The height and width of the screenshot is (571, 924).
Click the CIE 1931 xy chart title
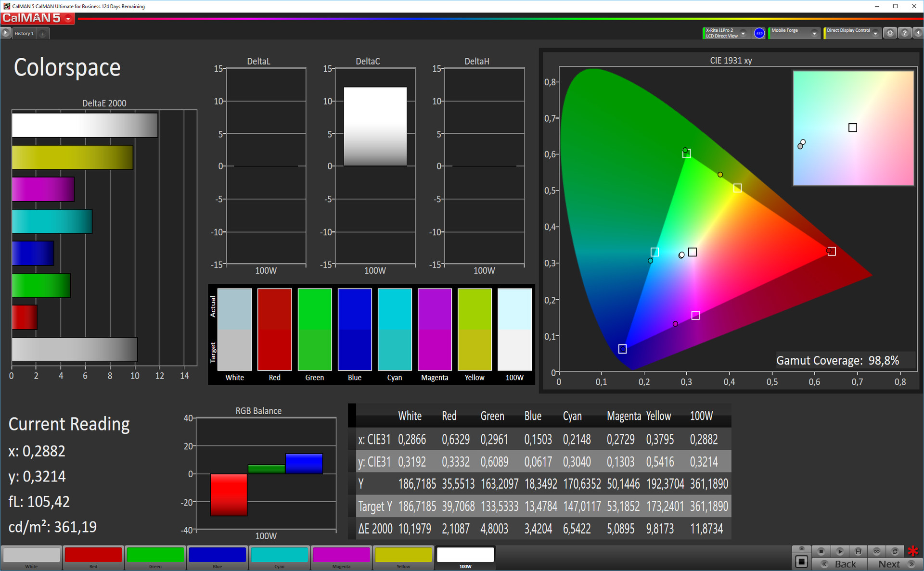pos(731,61)
